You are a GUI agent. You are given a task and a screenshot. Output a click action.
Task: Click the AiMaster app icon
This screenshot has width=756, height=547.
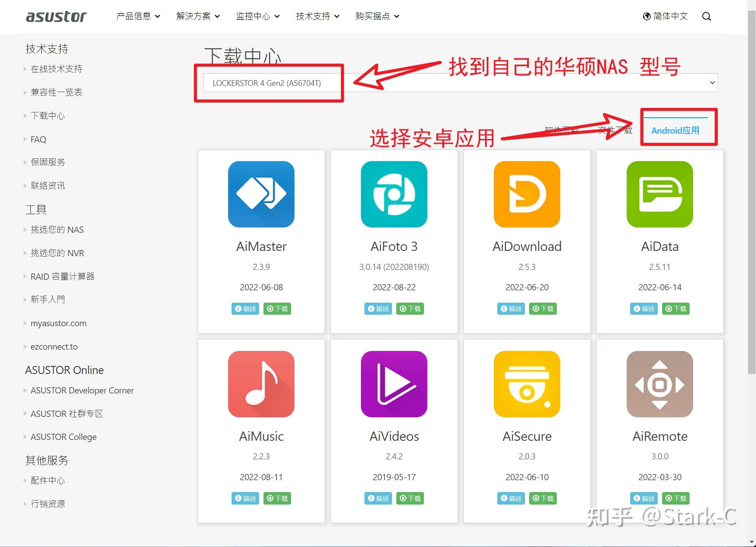click(261, 194)
